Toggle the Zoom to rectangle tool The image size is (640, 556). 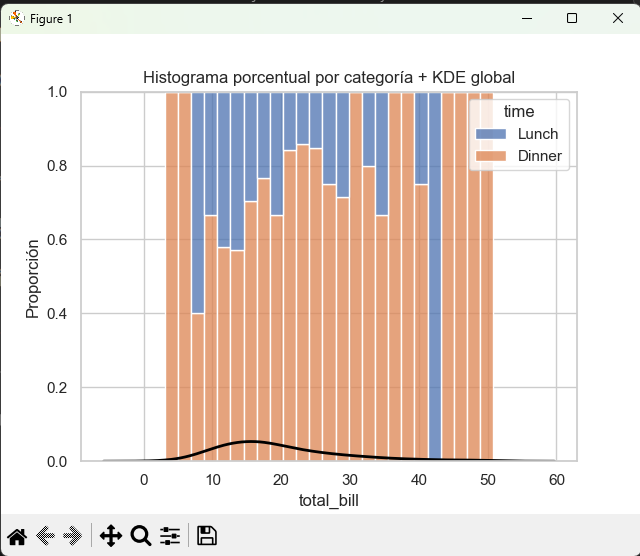click(x=141, y=536)
